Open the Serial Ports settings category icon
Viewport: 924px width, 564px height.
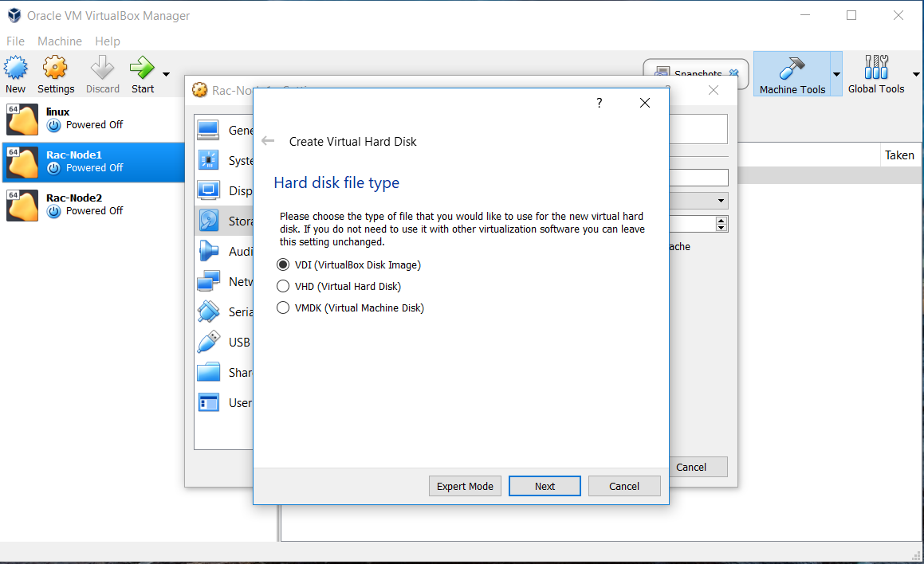(x=209, y=312)
